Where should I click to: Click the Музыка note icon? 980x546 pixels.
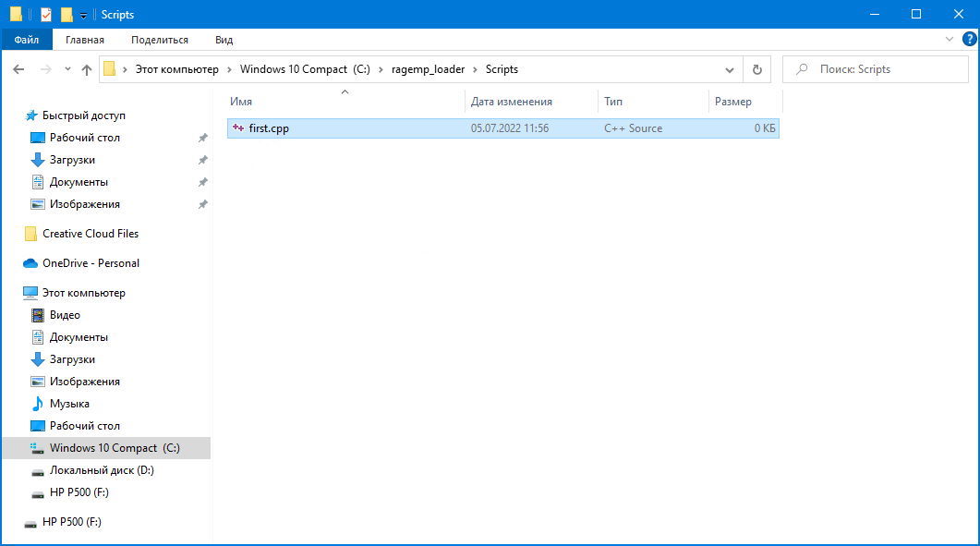tap(38, 404)
